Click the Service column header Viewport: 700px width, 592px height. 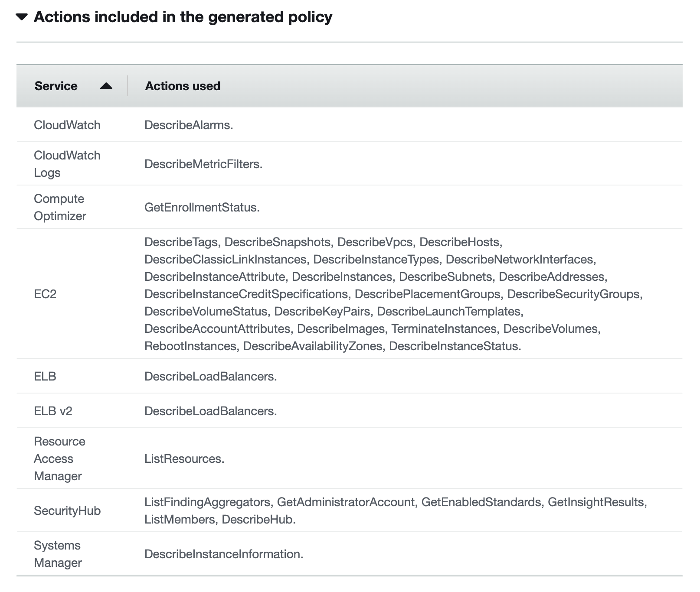(x=56, y=86)
